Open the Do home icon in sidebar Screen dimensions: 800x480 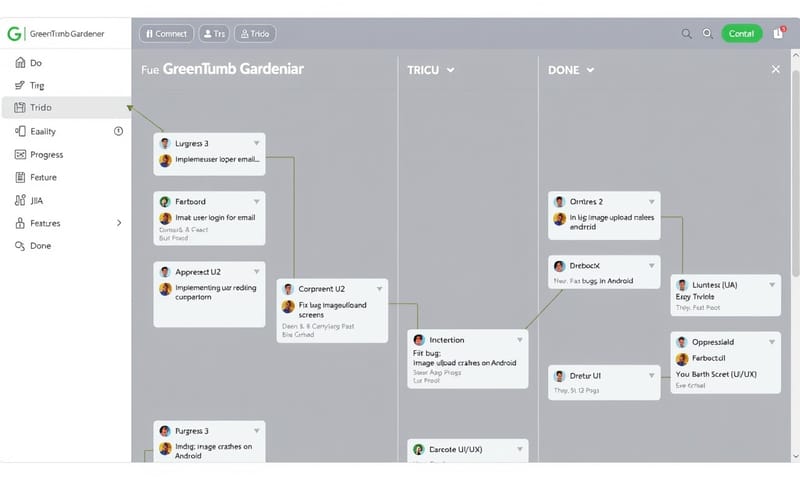pos(21,63)
